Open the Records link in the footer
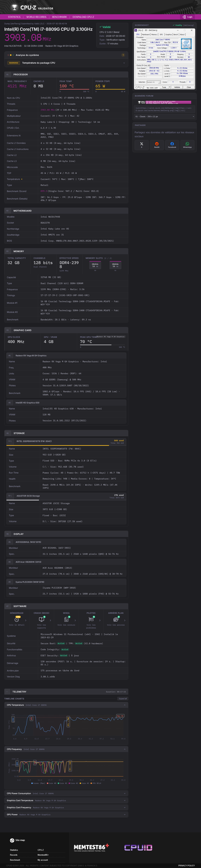Viewport: 201px width, 868px height. (x=13, y=855)
